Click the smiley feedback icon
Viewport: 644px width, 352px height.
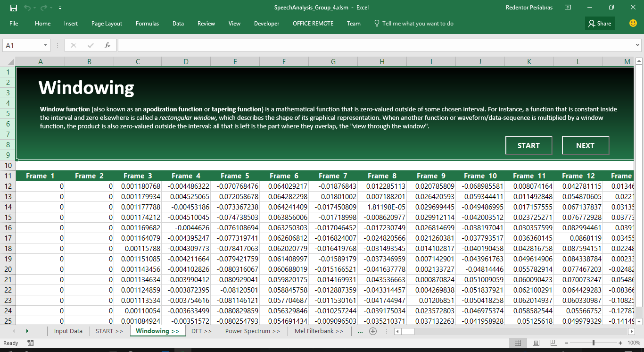point(633,23)
